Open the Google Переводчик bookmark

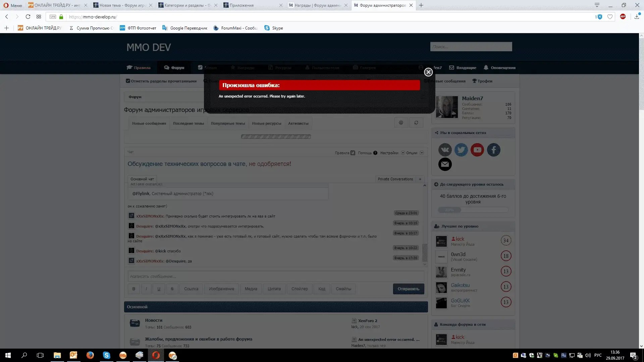185,28
